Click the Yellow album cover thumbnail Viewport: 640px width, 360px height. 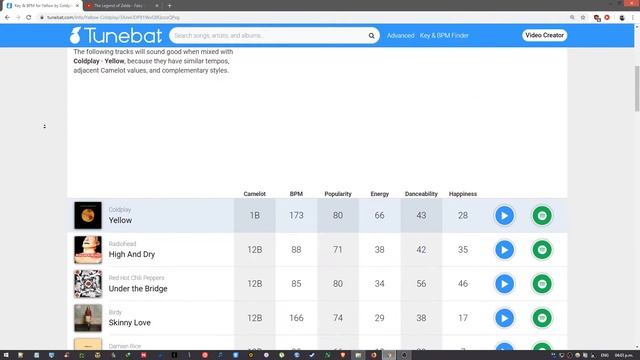click(x=88, y=215)
